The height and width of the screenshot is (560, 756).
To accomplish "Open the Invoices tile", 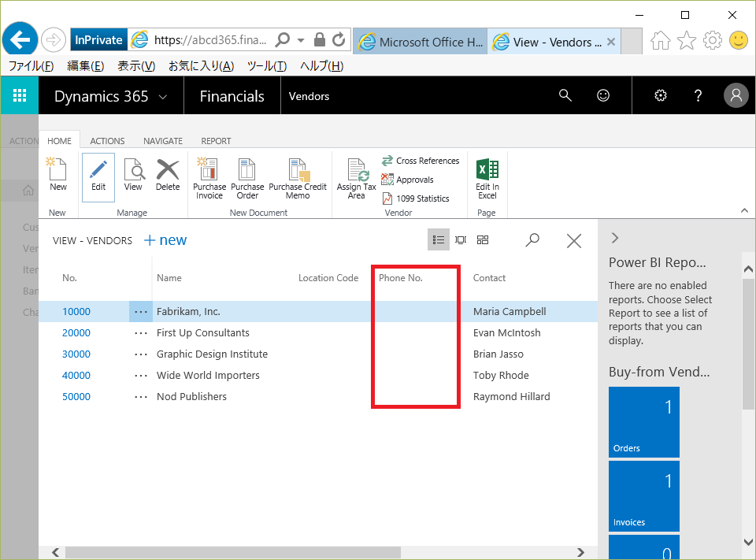I will pyautogui.click(x=644, y=496).
